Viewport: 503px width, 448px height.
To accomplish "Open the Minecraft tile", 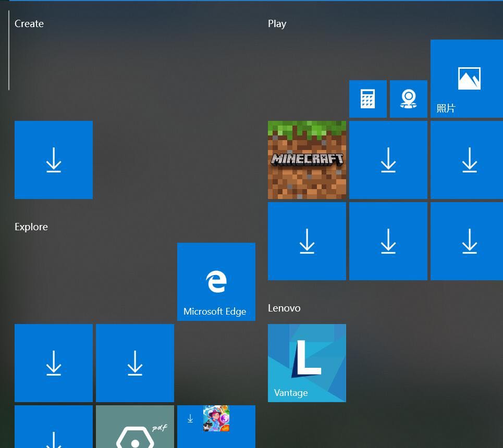I will point(306,160).
